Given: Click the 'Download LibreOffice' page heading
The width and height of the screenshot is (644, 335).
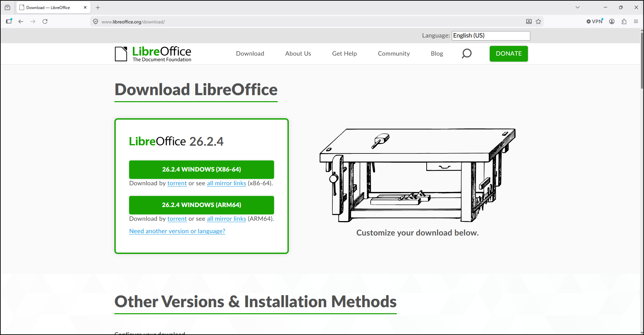Looking at the screenshot, I should point(196,90).
